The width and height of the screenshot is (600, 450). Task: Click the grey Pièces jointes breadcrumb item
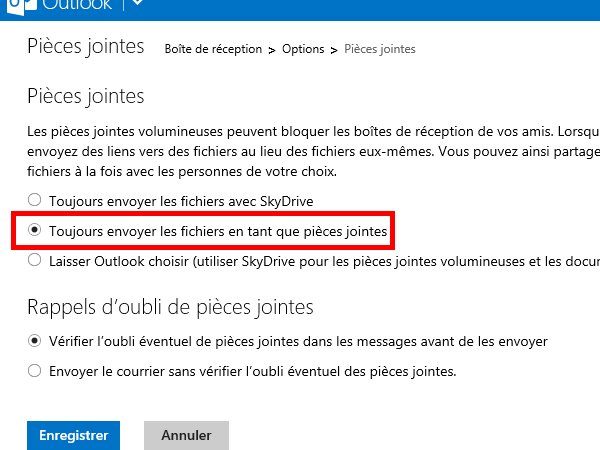click(x=380, y=49)
